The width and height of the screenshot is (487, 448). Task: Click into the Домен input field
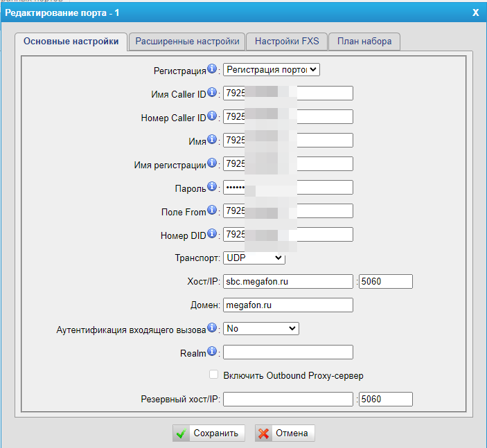click(288, 305)
